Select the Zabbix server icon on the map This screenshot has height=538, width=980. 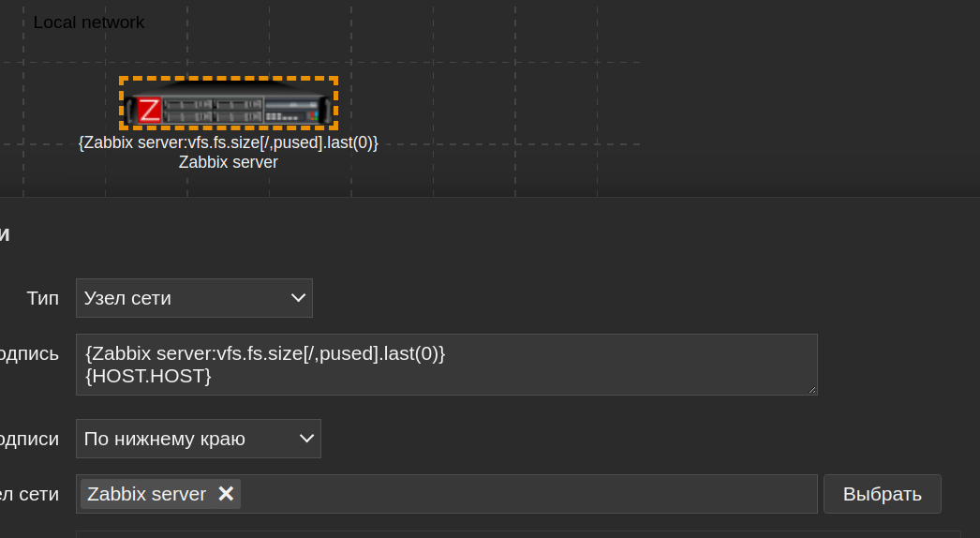tap(229, 103)
